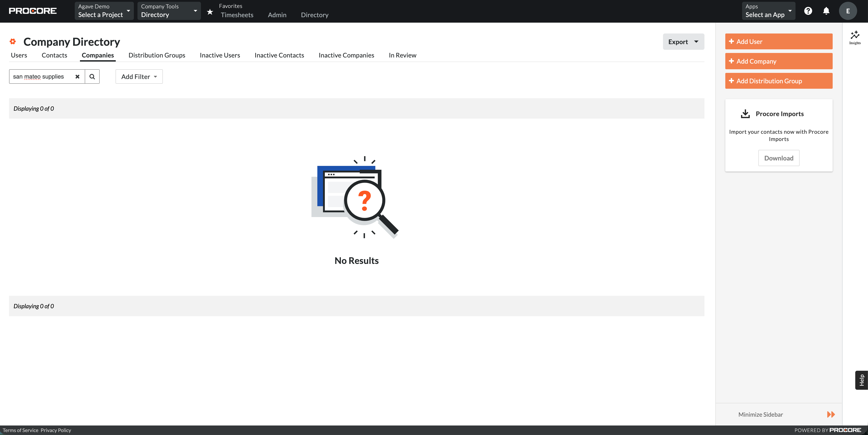868x435 pixels.
Task: Switch to the Users tab
Action: point(19,55)
